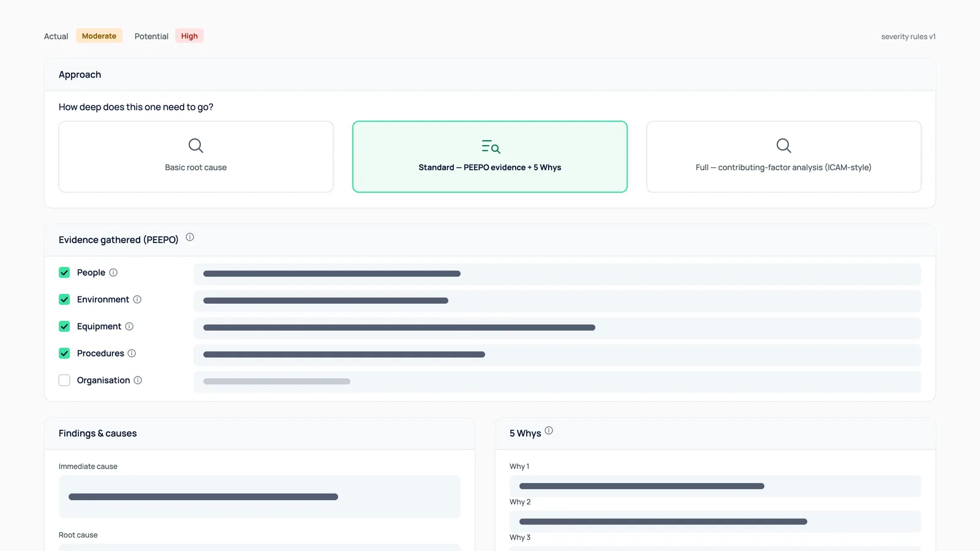Click the High potential severity badge
The image size is (980, 551).
pos(189,36)
